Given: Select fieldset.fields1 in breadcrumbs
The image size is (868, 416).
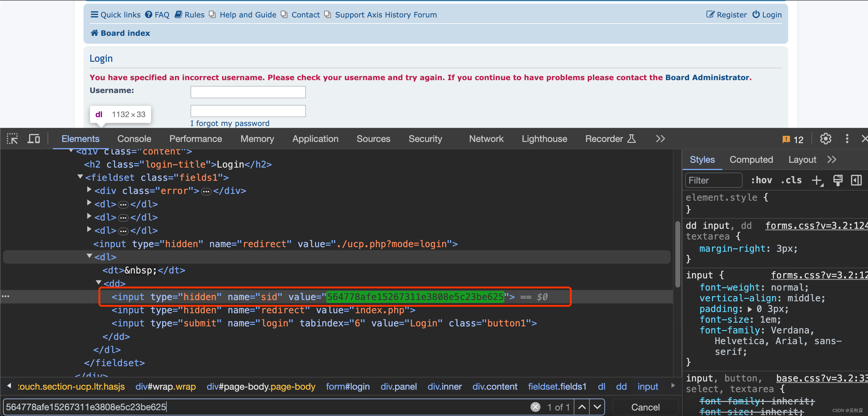Looking at the screenshot, I should (557, 387).
